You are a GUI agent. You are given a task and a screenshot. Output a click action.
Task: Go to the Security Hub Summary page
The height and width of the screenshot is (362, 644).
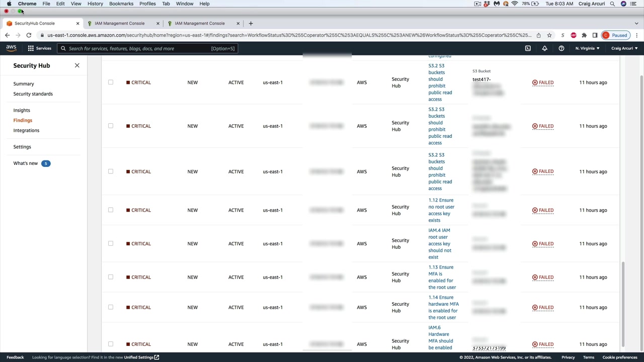24,84
